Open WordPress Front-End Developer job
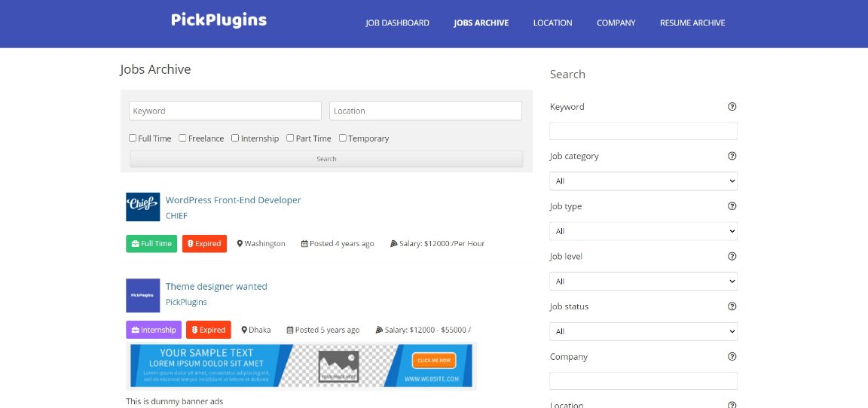This screenshot has height=408, width=868. pyautogui.click(x=233, y=200)
